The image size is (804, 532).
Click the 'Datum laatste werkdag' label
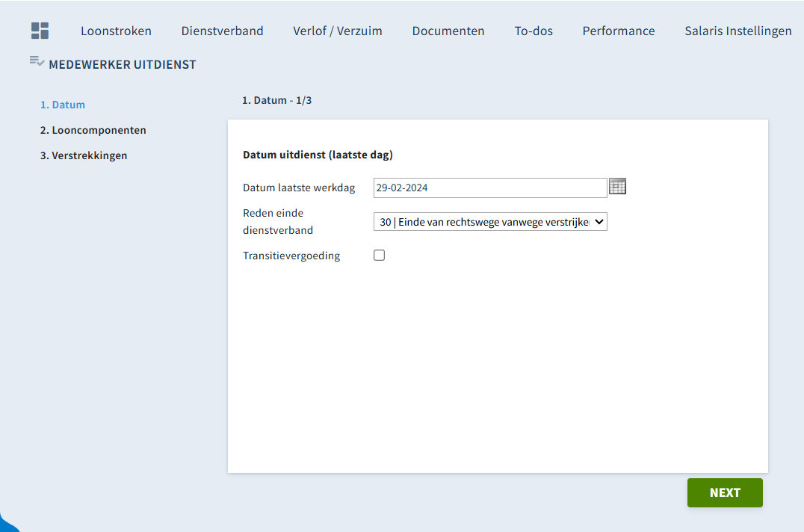point(299,188)
